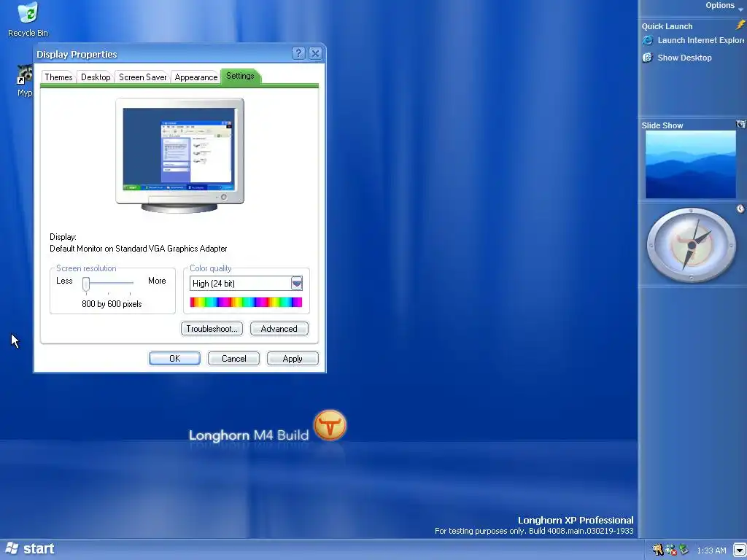747x560 pixels.
Task: Click the Launch Internet Explorer text link
Action: pos(701,41)
